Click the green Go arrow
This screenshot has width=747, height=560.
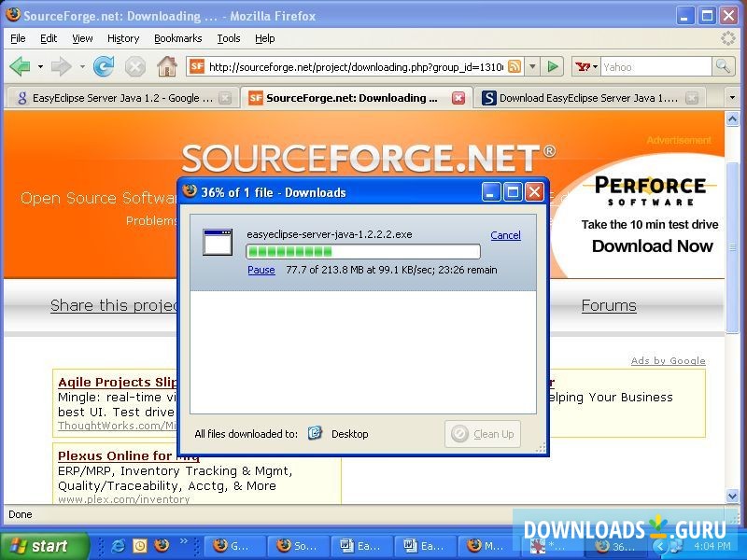point(553,66)
